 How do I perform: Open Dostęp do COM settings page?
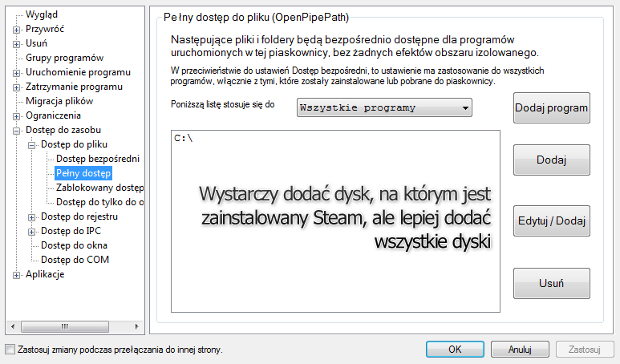coord(75,259)
